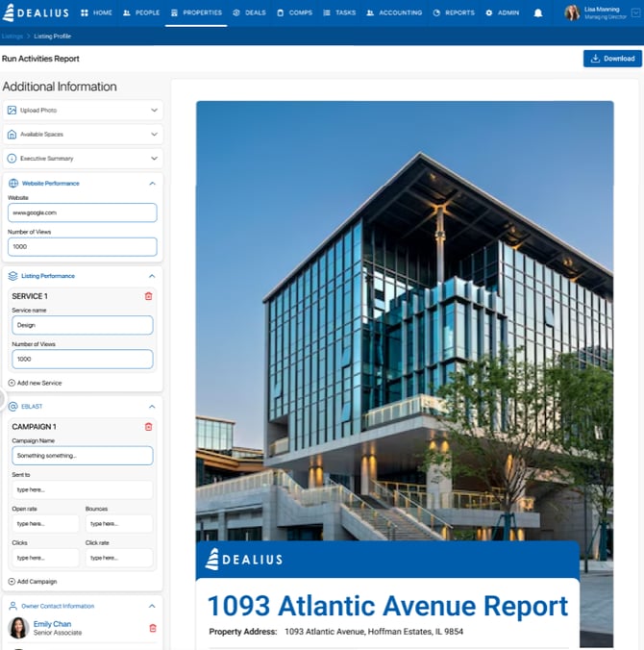Delete Campaign 1 with trash icon
644x650 pixels.
point(148,427)
